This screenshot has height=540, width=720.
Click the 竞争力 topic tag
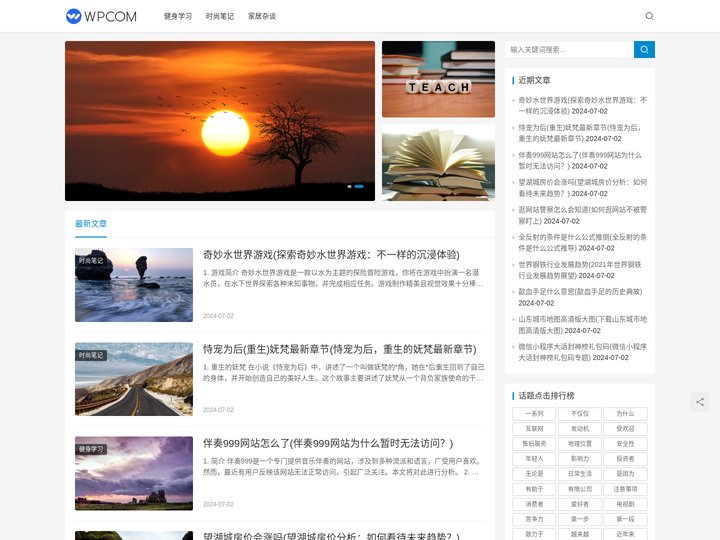(534, 519)
